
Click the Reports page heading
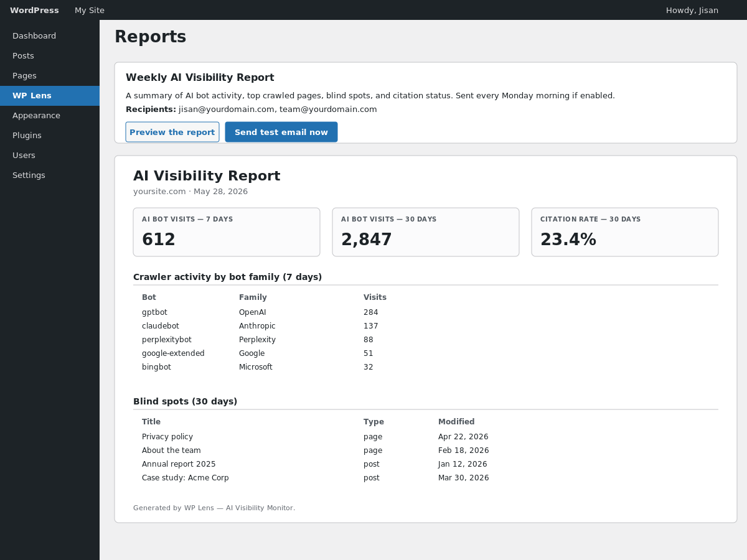tap(151, 37)
